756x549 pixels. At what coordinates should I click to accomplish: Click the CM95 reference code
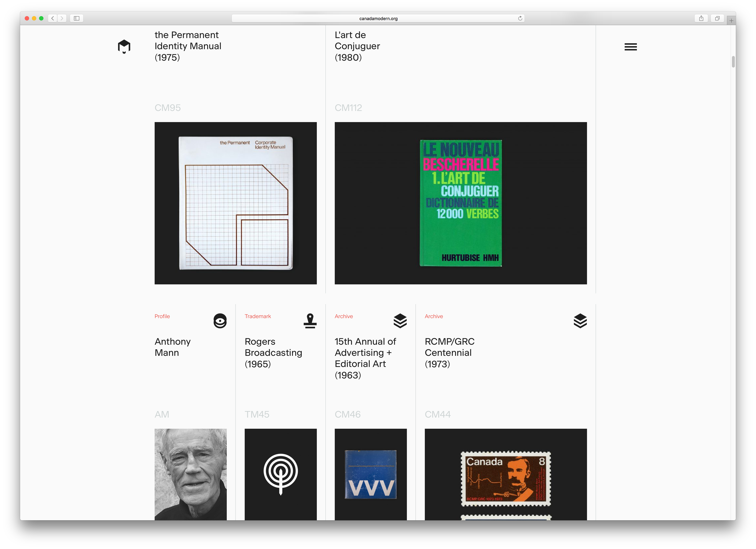point(168,108)
